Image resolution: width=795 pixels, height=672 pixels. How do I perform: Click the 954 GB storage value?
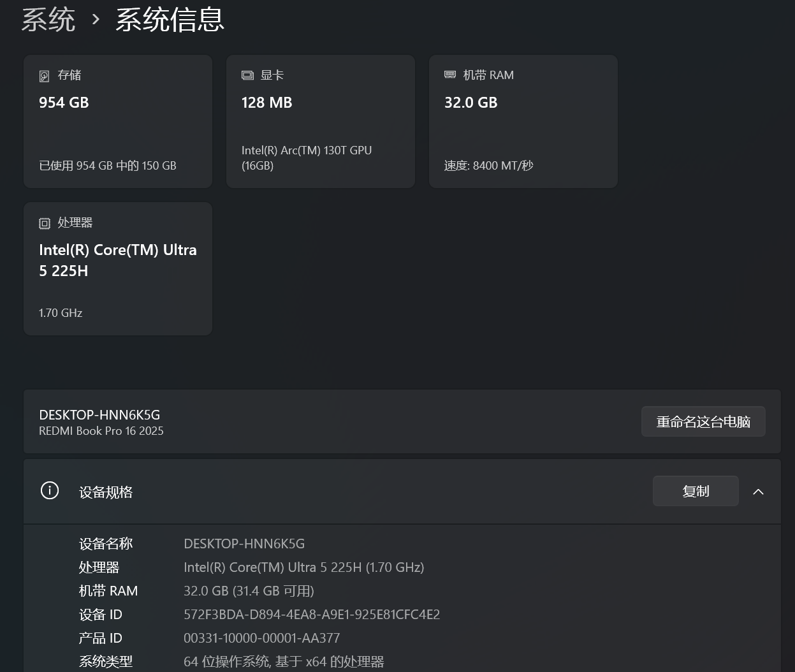(64, 103)
